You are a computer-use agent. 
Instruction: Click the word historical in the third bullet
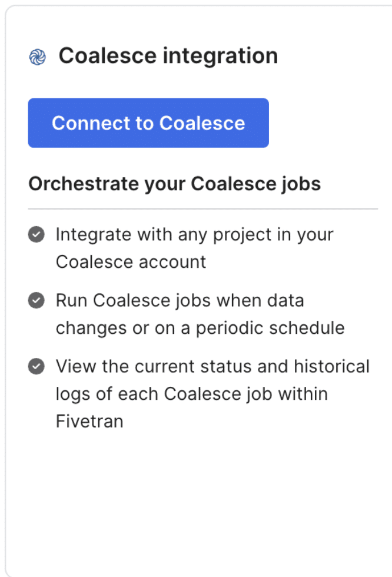[x=332, y=366]
